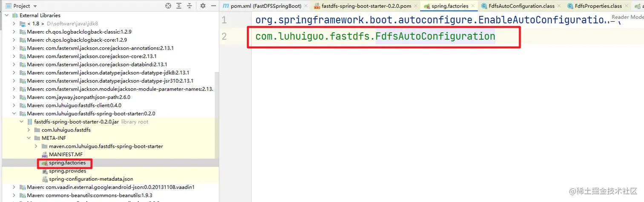Expand Maven jackson-datatype-jdk8 node

click(15, 72)
